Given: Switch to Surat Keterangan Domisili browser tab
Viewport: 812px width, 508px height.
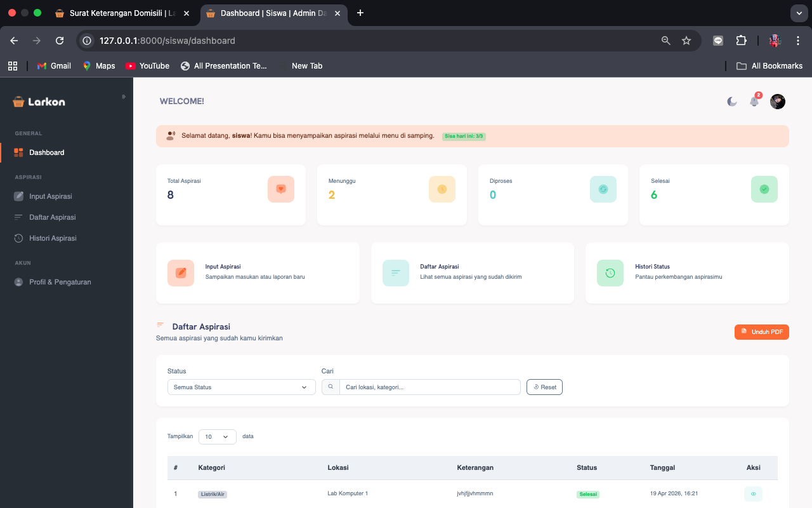Looking at the screenshot, I should [x=122, y=13].
